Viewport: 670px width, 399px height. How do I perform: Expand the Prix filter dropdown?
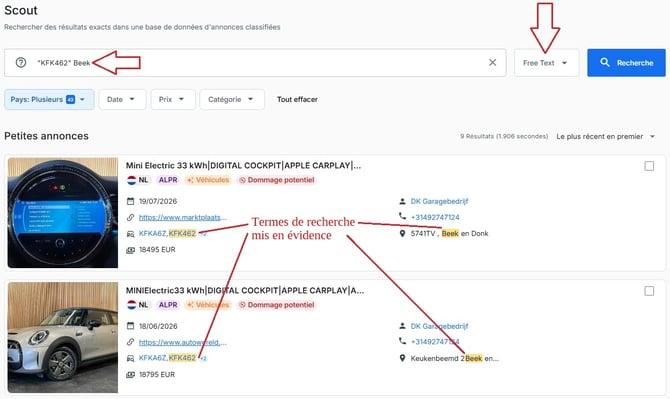click(x=173, y=99)
